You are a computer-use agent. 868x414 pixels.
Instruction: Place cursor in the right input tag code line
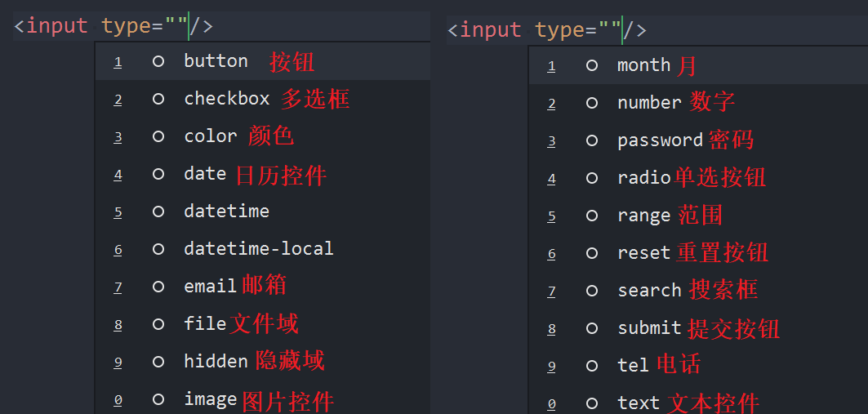(x=657, y=30)
